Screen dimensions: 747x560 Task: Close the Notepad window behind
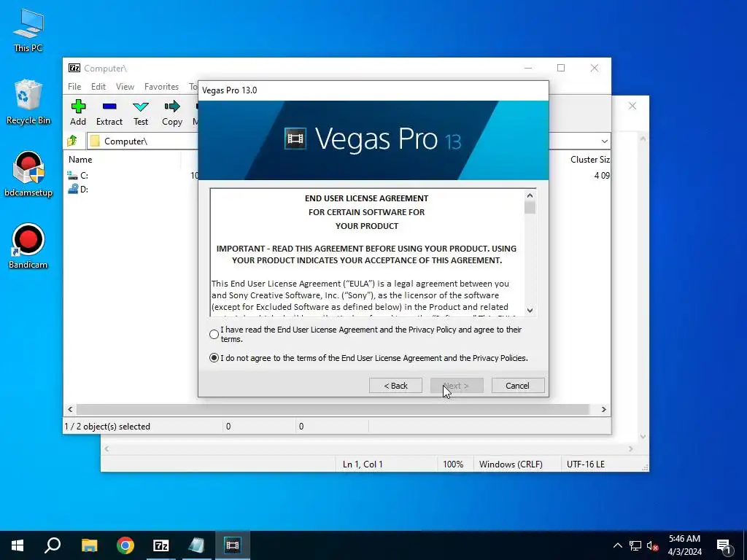pyautogui.click(x=632, y=106)
